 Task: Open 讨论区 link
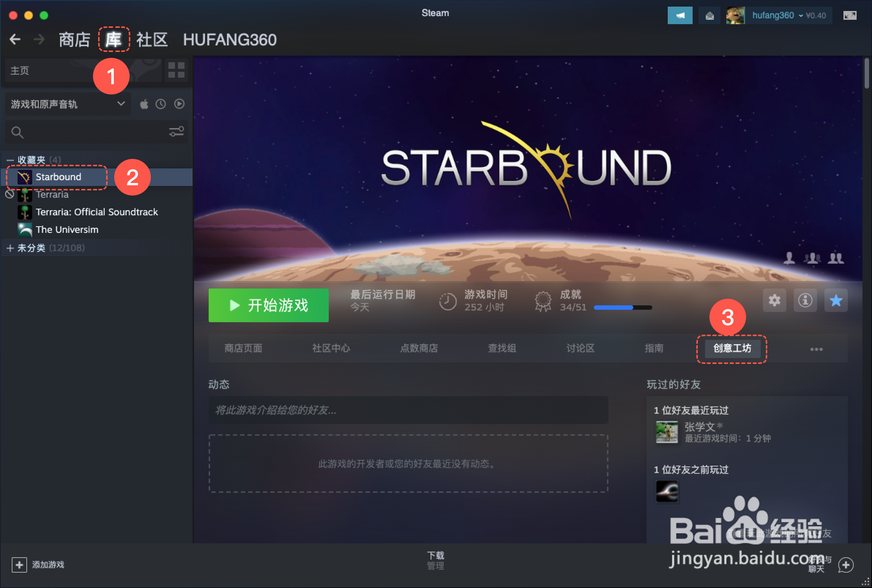coord(580,349)
